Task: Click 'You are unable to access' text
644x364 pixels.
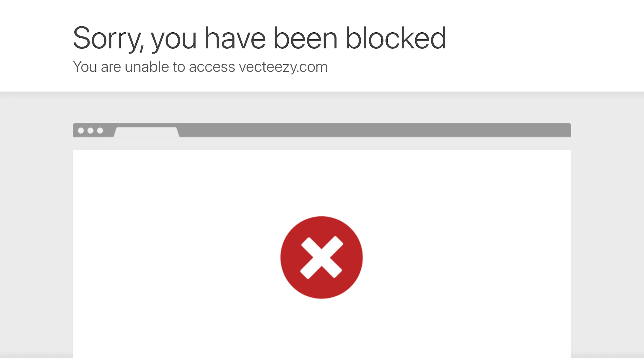Action: pyautogui.click(x=154, y=67)
